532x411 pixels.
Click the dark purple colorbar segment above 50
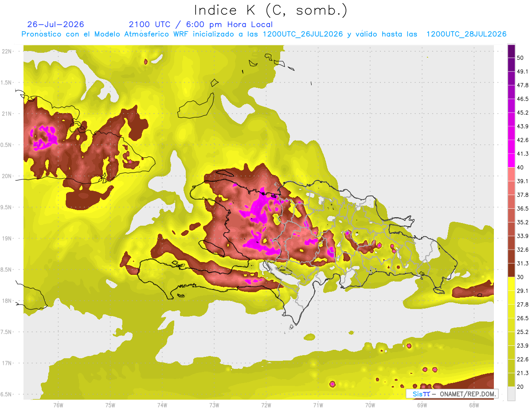pos(511,51)
